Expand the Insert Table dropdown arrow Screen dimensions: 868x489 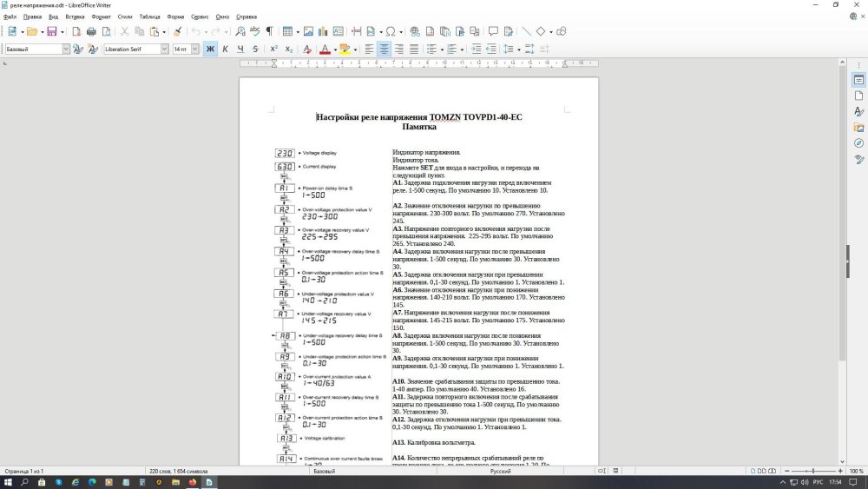[297, 32]
